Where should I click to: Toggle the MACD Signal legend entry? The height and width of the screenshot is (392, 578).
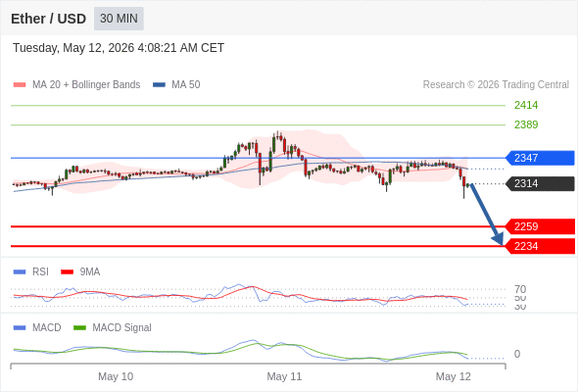pos(113,327)
